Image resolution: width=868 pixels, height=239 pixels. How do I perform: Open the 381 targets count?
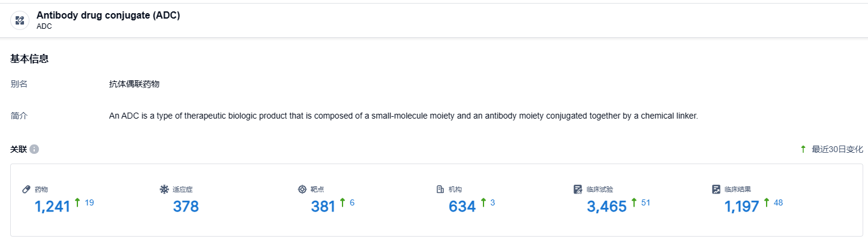[323, 207]
